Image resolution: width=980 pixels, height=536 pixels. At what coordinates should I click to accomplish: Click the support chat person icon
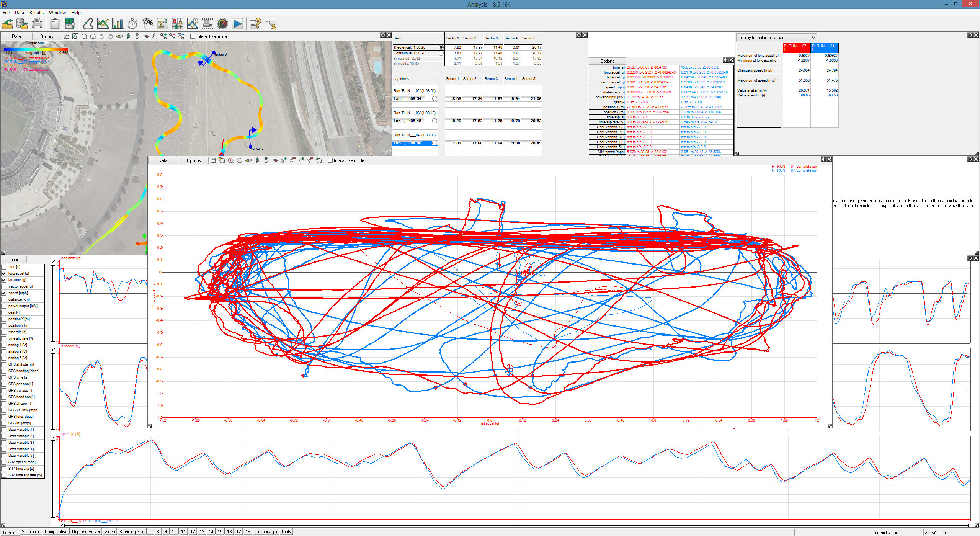[270, 24]
